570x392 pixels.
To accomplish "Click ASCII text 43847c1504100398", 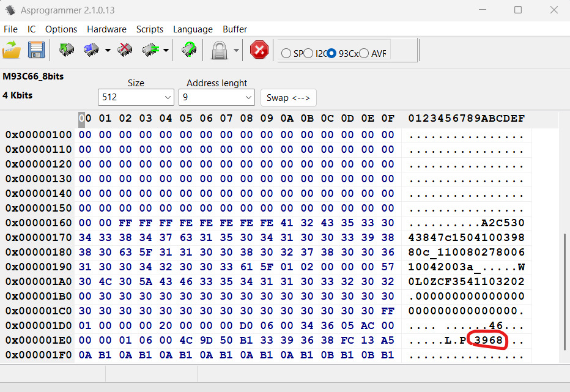I will (x=467, y=237).
